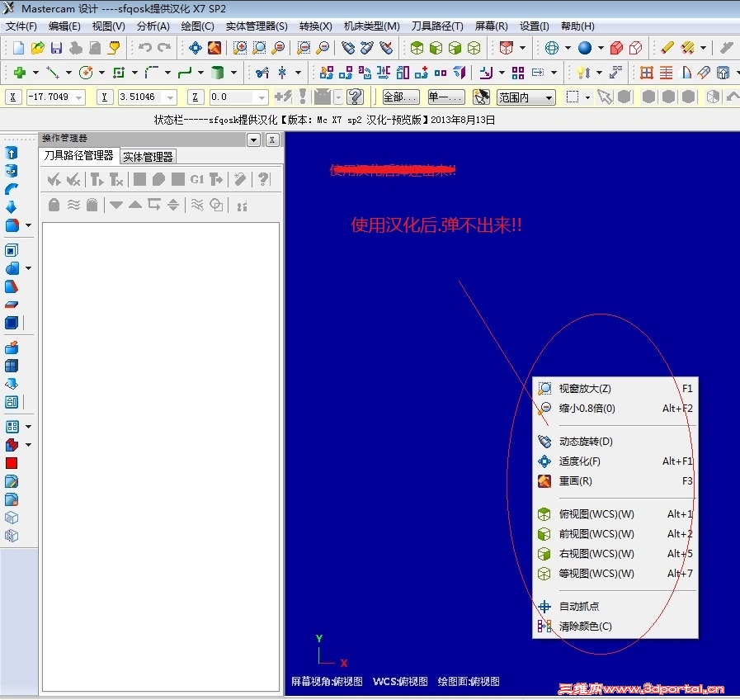Click the X coordinate label button
740x700 pixels.
point(13,97)
